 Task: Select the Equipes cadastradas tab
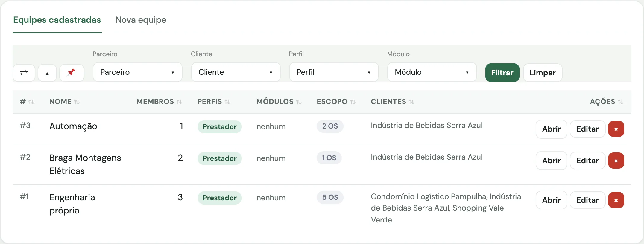(x=57, y=20)
